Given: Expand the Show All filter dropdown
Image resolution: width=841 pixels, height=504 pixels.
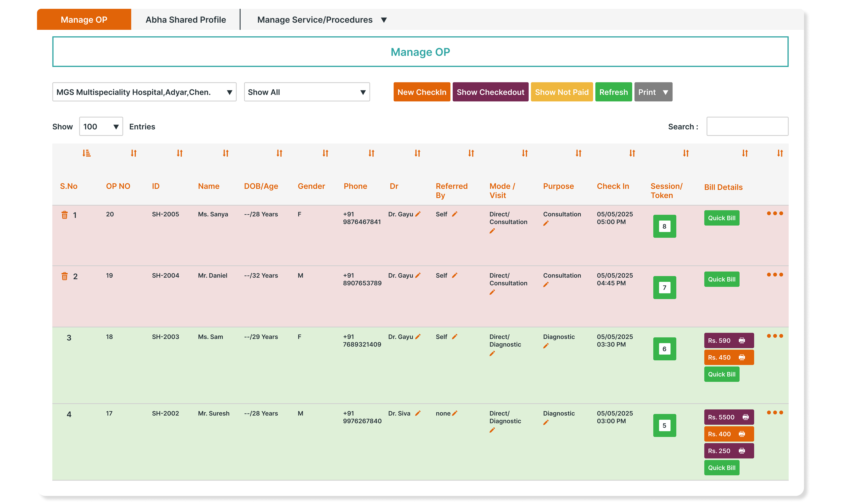Looking at the screenshot, I should 307,92.
